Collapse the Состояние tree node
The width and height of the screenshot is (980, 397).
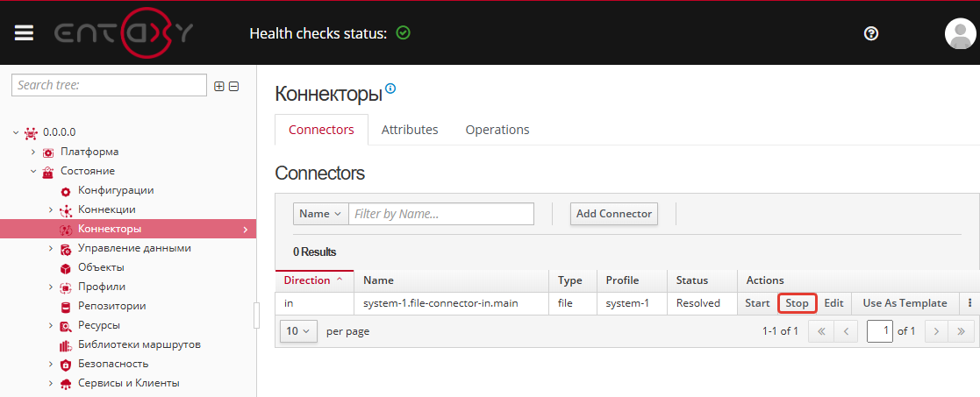pyautogui.click(x=33, y=171)
